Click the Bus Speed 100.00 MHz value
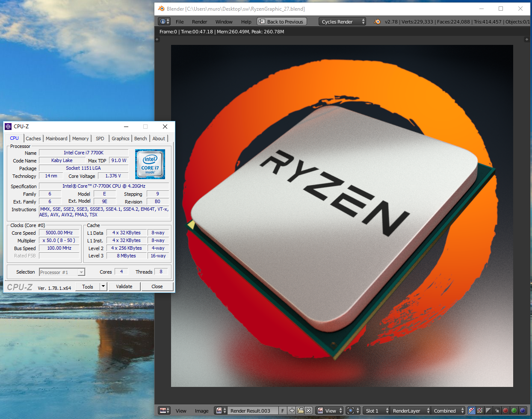Image resolution: width=532 pixels, height=419 pixels. [x=59, y=248]
